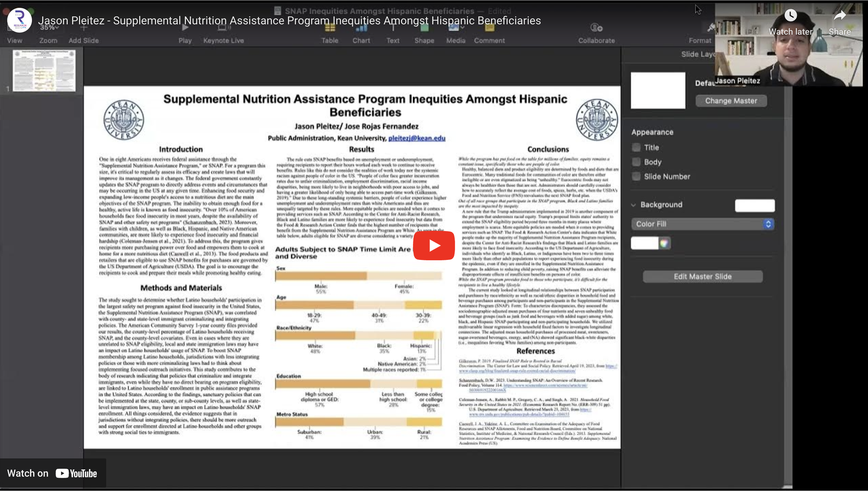Viewport: 868px width, 491px height.
Task: Click the Keynote Live icon
Action: [x=223, y=28]
